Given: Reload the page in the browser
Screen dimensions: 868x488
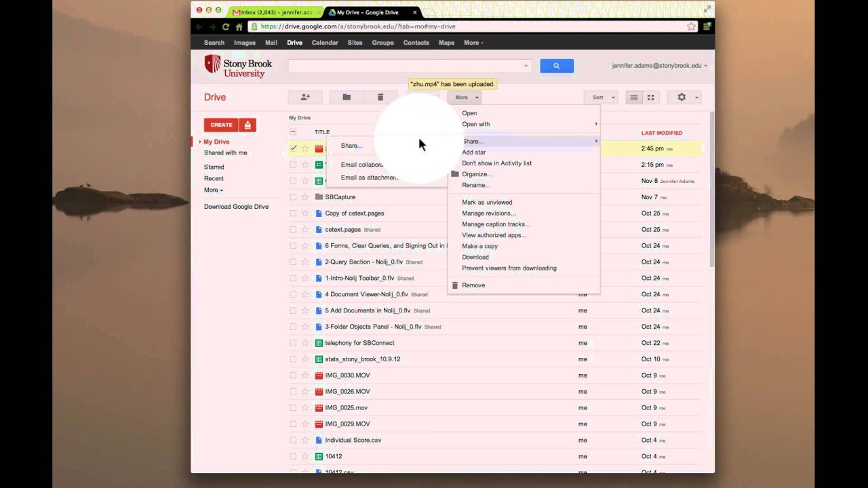Looking at the screenshot, I should (226, 26).
